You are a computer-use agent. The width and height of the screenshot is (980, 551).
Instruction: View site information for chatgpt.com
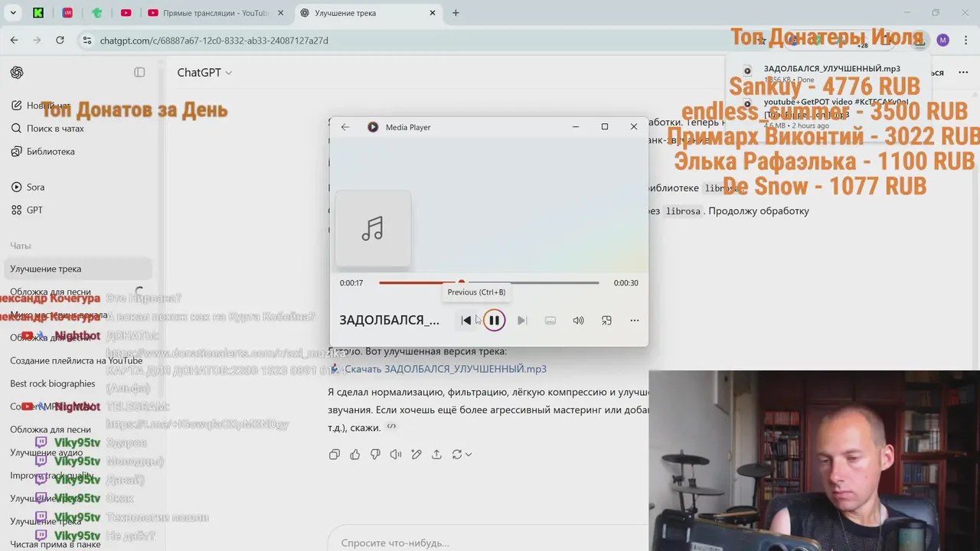(87, 40)
